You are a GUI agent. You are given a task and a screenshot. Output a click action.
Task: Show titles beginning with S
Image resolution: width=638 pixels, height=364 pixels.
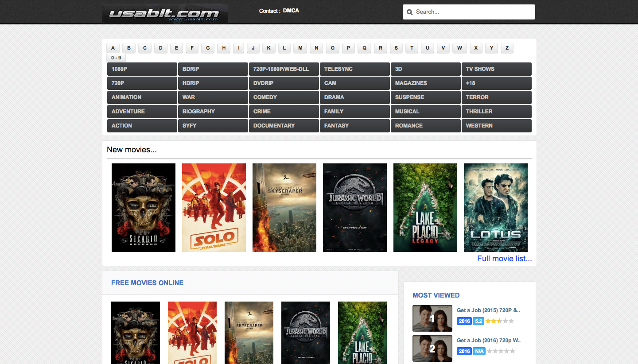(x=396, y=48)
